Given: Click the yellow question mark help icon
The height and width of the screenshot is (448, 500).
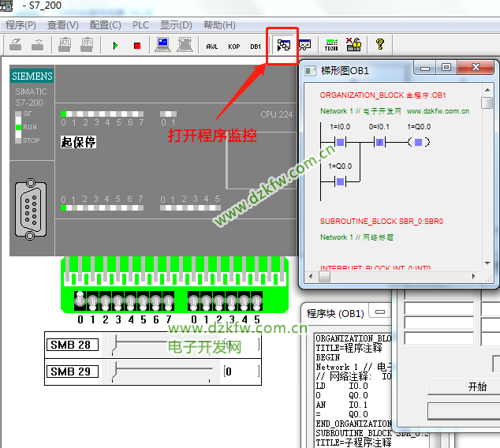Looking at the screenshot, I should pos(379,45).
